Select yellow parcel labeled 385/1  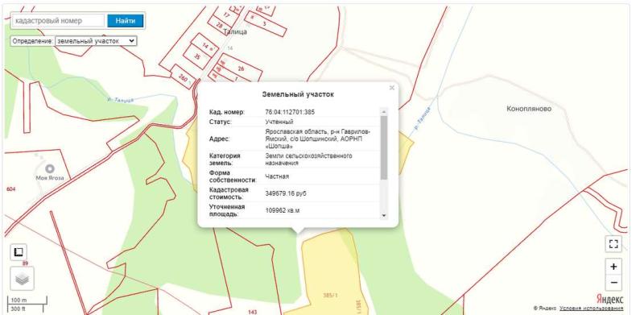click(x=330, y=295)
